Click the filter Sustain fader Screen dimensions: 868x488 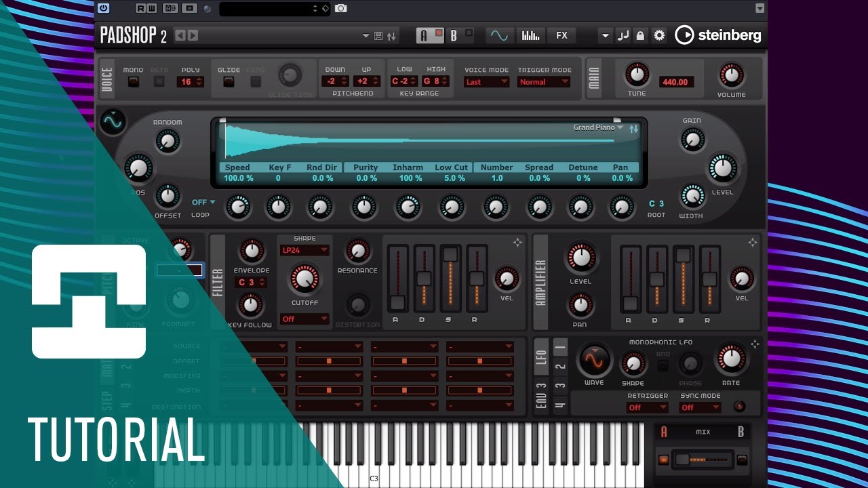click(450, 278)
